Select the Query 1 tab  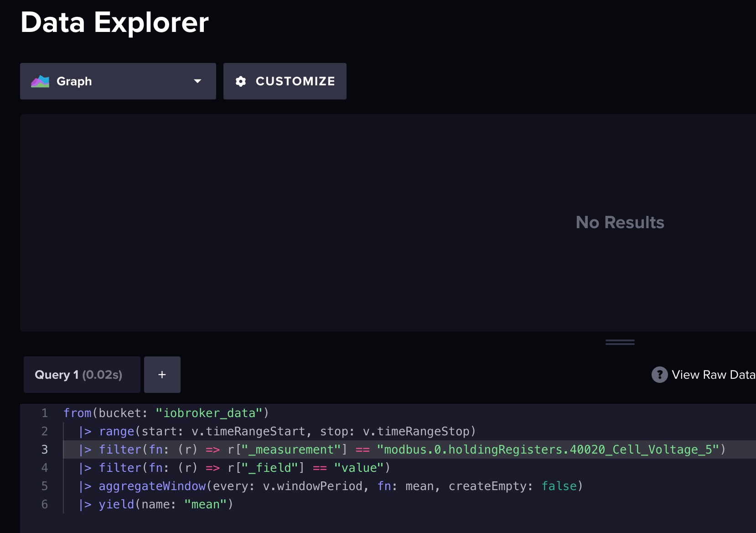point(78,375)
